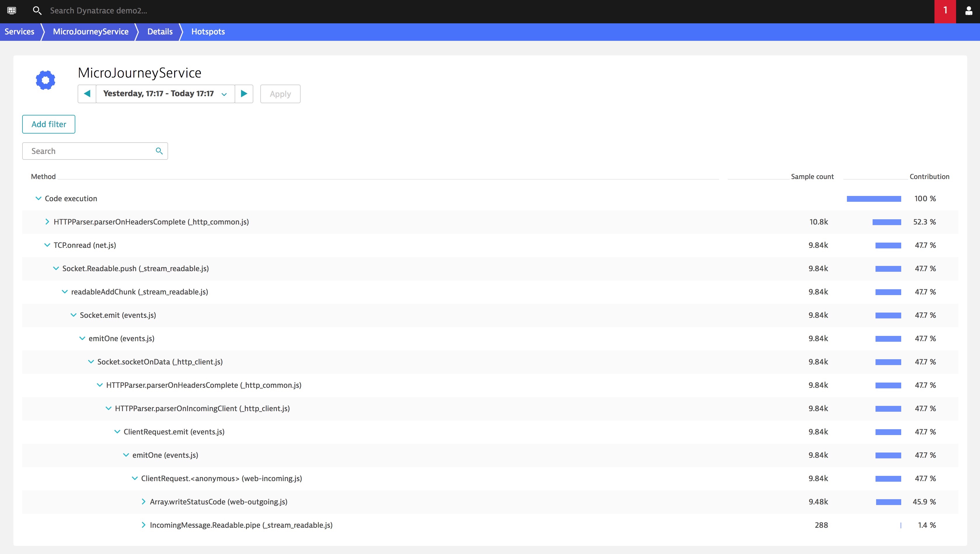Click the MicroJourneyService gear service icon

(x=46, y=80)
